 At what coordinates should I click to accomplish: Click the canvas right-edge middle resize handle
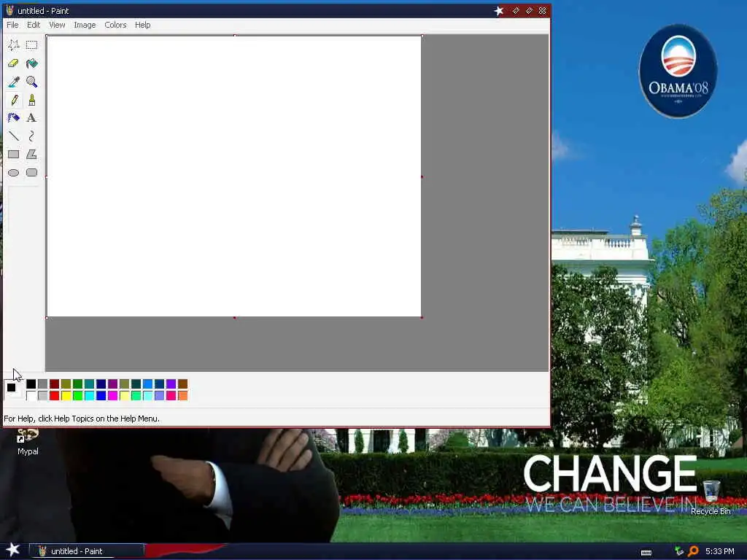tap(422, 176)
